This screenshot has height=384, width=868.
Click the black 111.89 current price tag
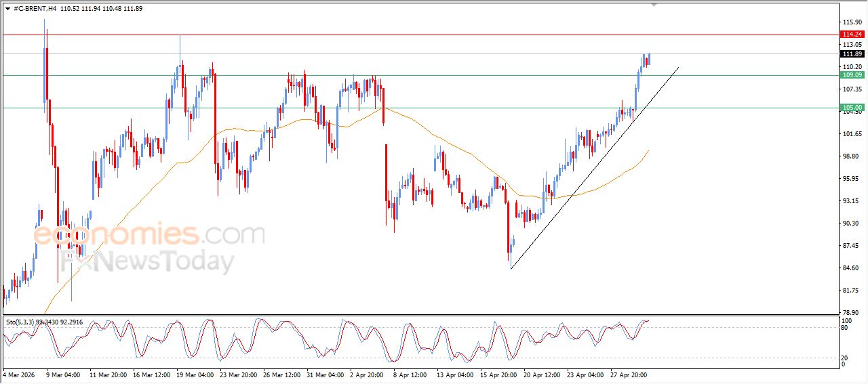pos(852,54)
